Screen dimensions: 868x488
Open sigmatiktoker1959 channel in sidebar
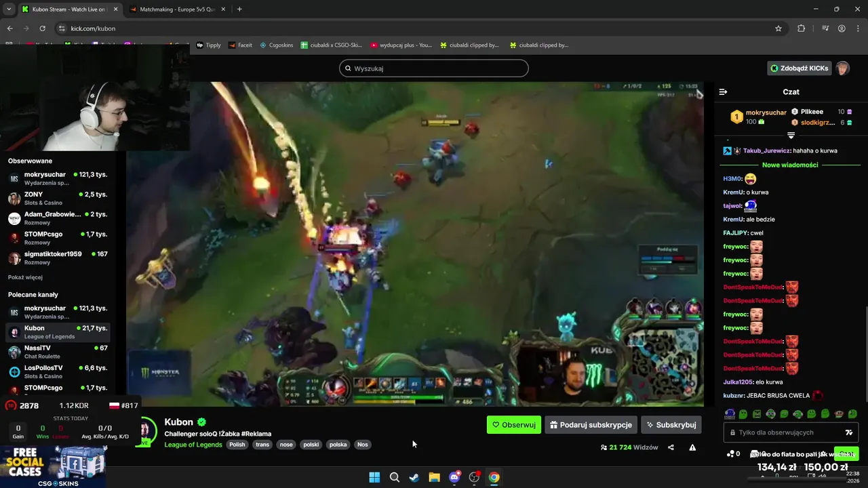click(58, 258)
